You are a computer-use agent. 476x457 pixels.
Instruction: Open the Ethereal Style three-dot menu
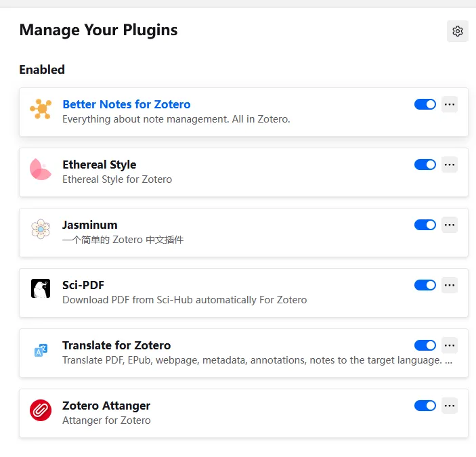pos(450,165)
